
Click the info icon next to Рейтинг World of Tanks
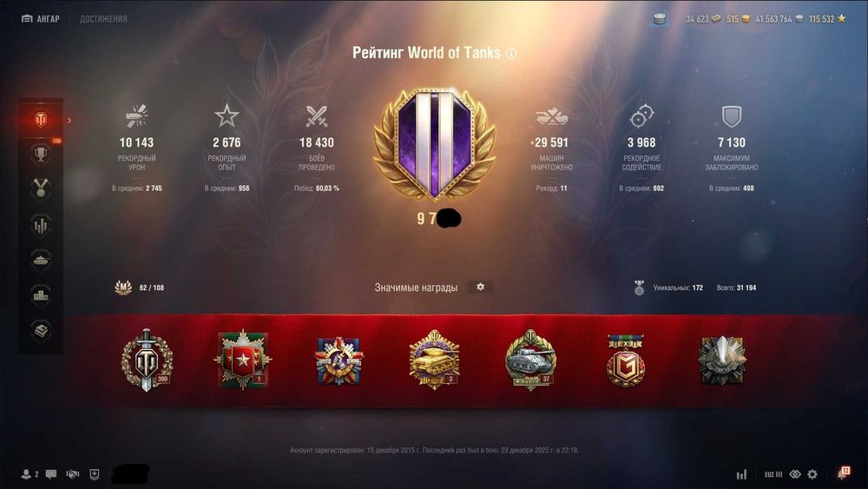pyautogui.click(x=511, y=54)
